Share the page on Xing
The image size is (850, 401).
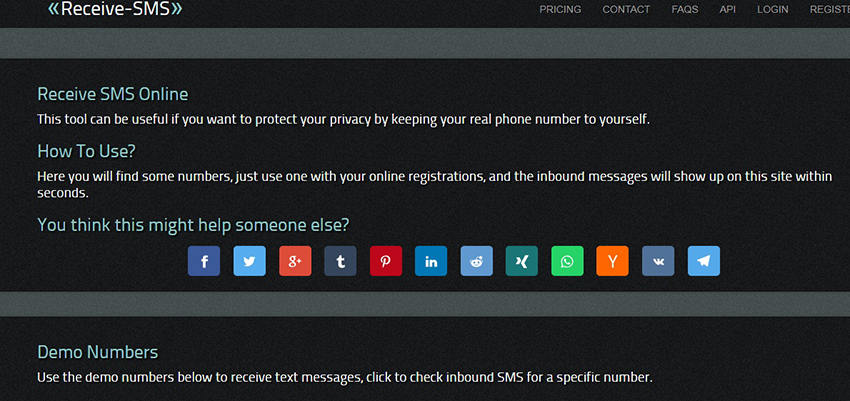click(x=521, y=261)
